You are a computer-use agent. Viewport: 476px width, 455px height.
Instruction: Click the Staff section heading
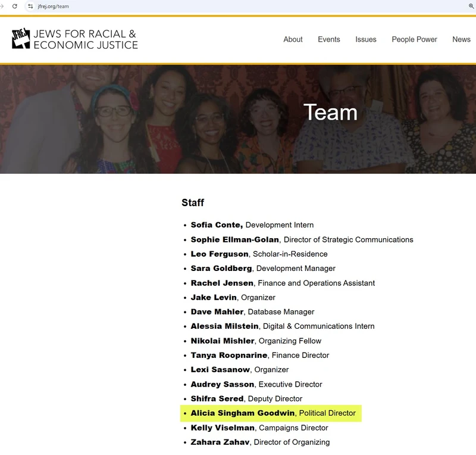tap(193, 202)
